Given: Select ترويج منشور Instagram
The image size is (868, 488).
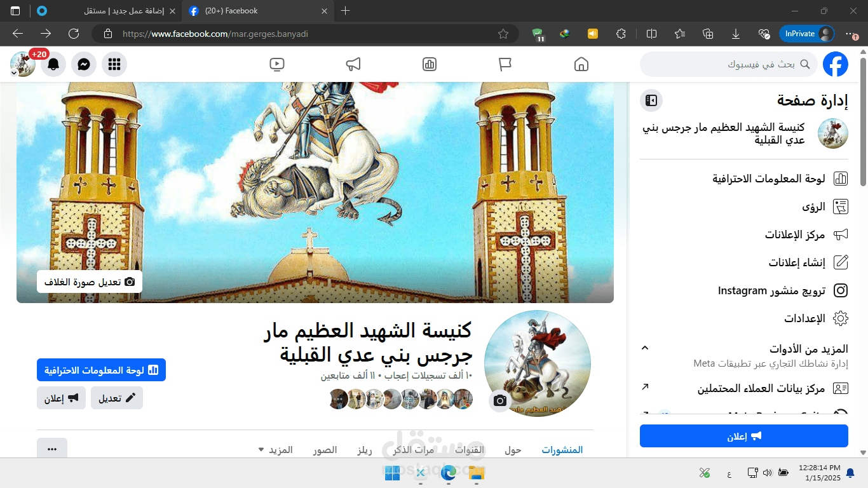Looking at the screenshot, I should tap(744, 291).
